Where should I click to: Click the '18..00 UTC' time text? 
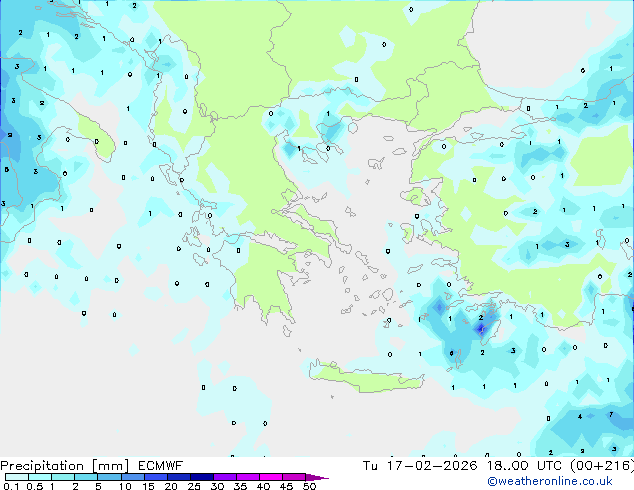pyautogui.click(x=524, y=466)
